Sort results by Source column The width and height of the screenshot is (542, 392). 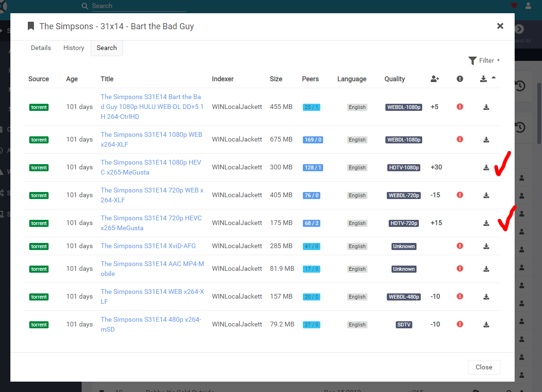pyautogui.click(x=38, y=79)
